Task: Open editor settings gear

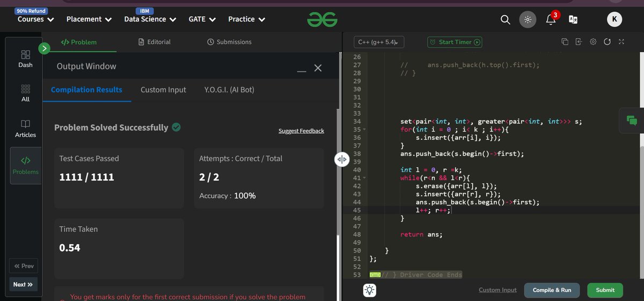Action: click(593, 42)
